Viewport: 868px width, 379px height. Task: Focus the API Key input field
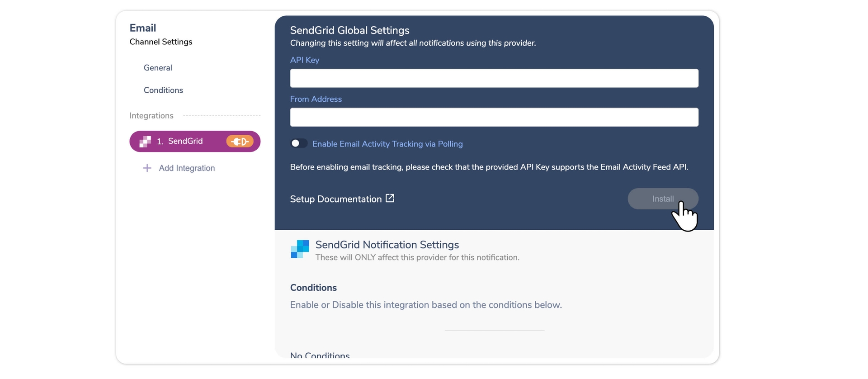494,78
